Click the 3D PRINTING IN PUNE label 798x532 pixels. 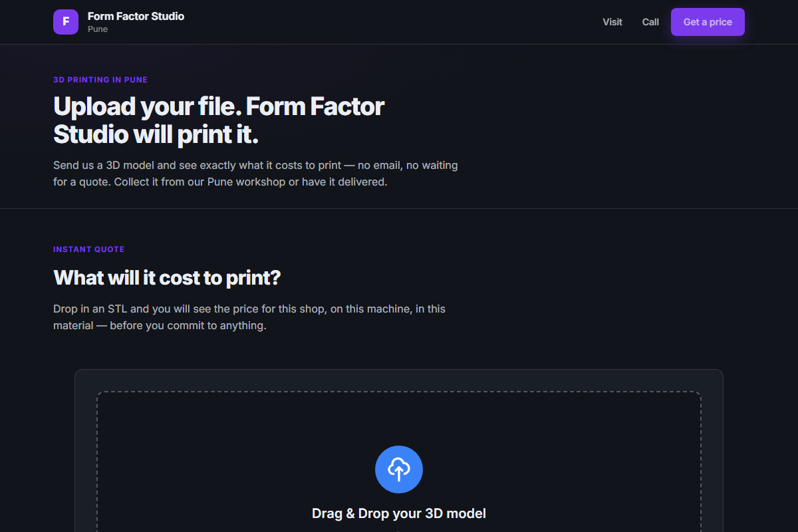pyautogui.click(x=100, y=80)
